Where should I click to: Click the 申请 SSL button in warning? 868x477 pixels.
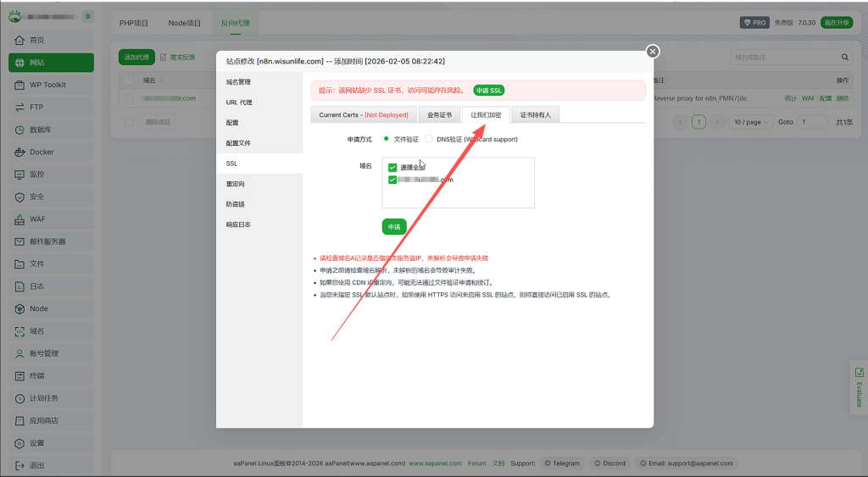pos(488,91)
